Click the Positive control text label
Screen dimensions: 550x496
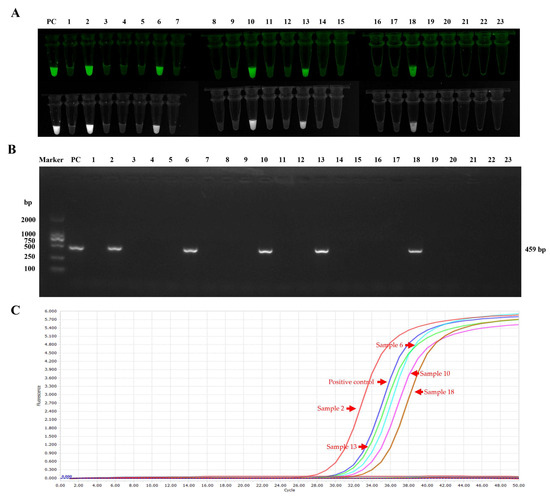[351, 382]
